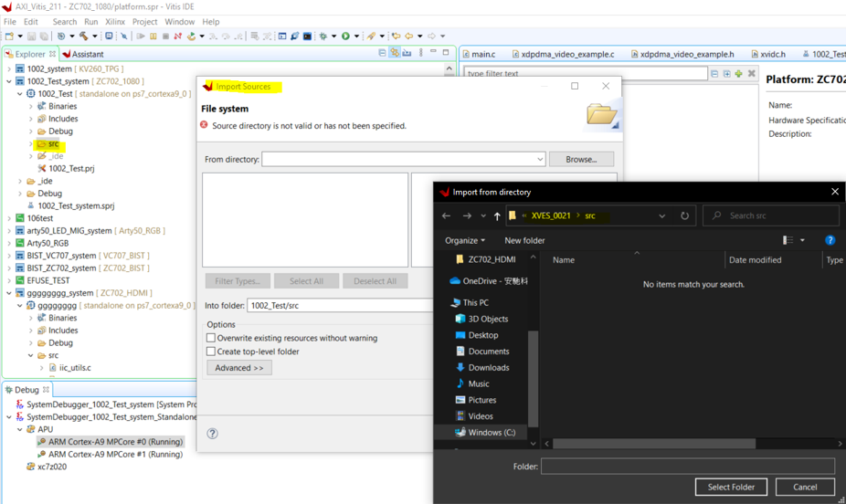Click the Save toolbar icon
This screenshot has width=846, height=504.
click(x=31, y=37)
